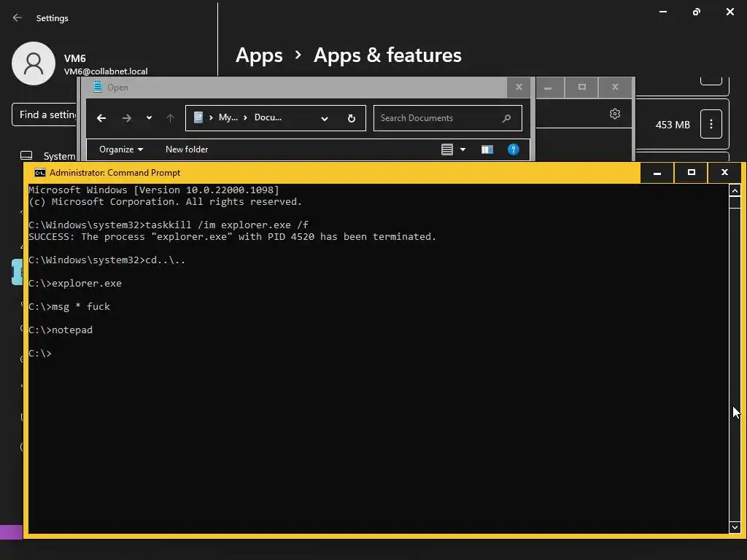Screen dimensions: 747x560
Task: Click the forward arrow in the Open dialog
Action: [127, 118]
